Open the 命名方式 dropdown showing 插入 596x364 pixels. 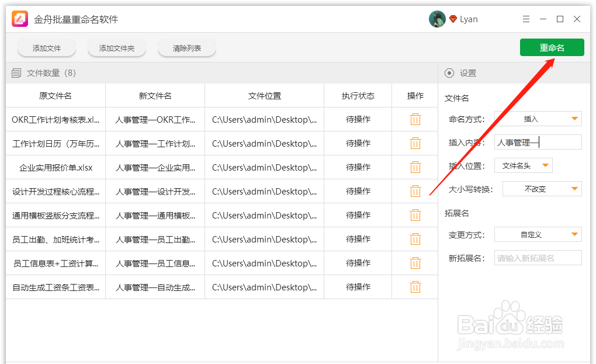[538, 119]
